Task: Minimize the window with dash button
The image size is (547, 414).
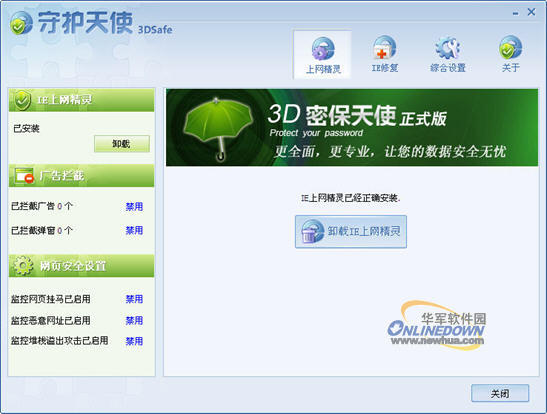Action: 516,13
